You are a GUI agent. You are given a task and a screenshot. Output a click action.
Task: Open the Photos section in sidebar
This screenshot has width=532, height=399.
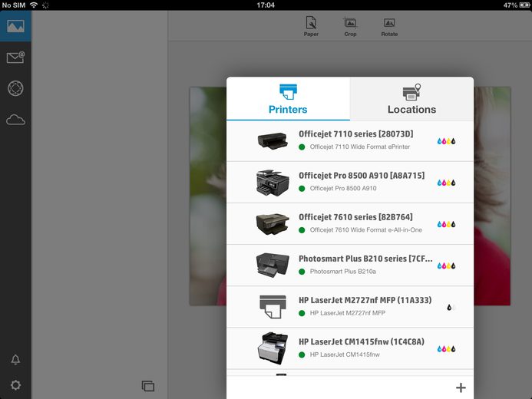pyautogui.click(x=15, y=26)
